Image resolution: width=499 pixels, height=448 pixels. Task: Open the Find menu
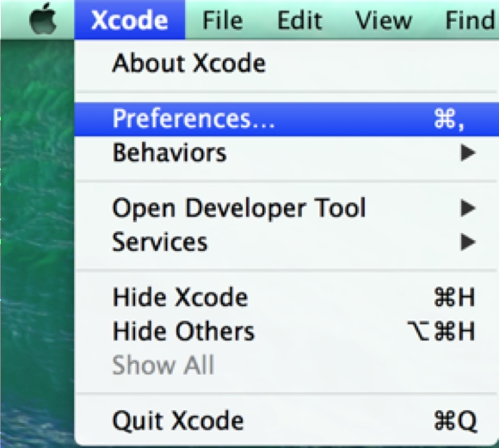tap(471, 21)
